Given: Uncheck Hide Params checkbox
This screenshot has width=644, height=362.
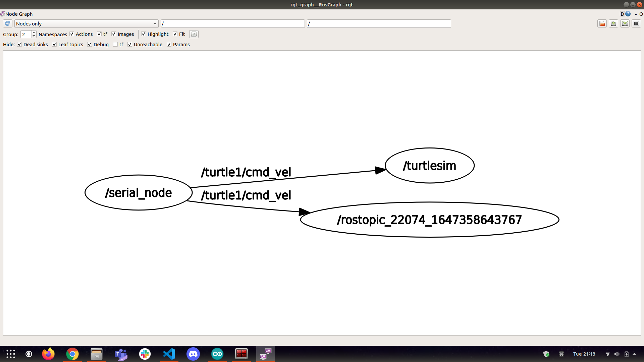Looking at the screenshot, I should pyautogui.click(x=169, y=45).
